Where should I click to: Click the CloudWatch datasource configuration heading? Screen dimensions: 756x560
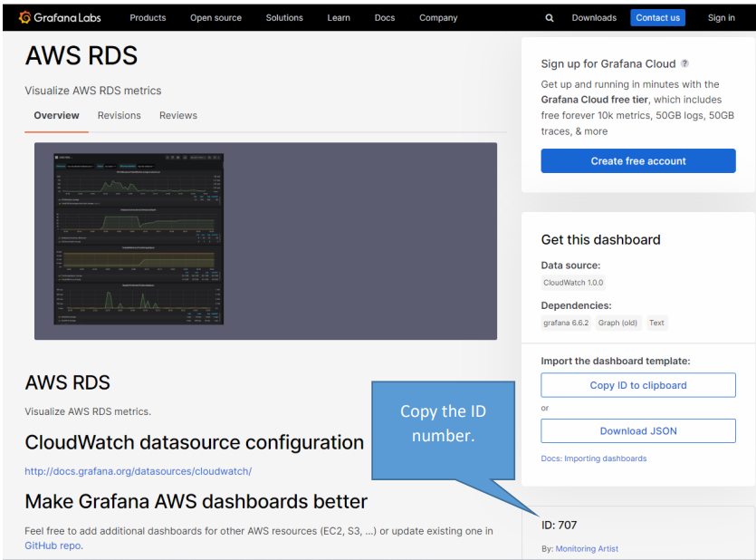[195, 442]
